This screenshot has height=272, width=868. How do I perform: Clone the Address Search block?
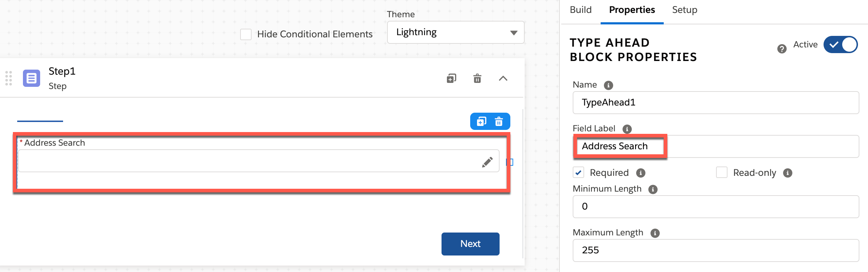click(x=482, y=122)
